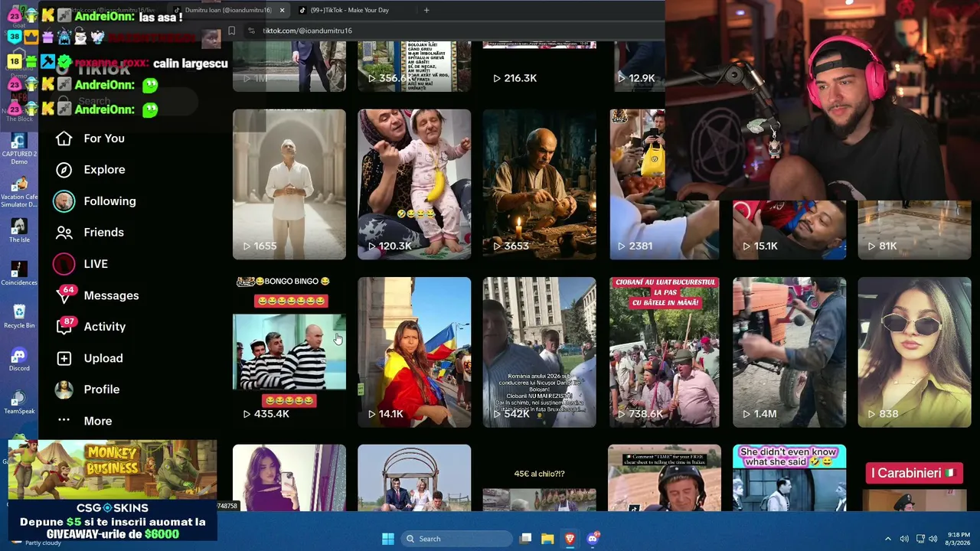Open the sunglasses video with 838 views
Viewport: 980px width, 551px height.
pyautogui.click(x=914, y=352)
